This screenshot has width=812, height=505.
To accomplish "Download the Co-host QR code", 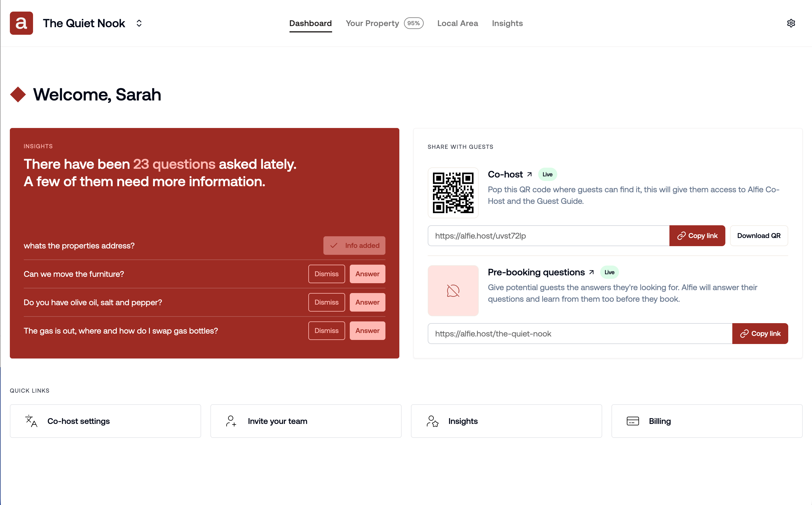I will (759, 235).
